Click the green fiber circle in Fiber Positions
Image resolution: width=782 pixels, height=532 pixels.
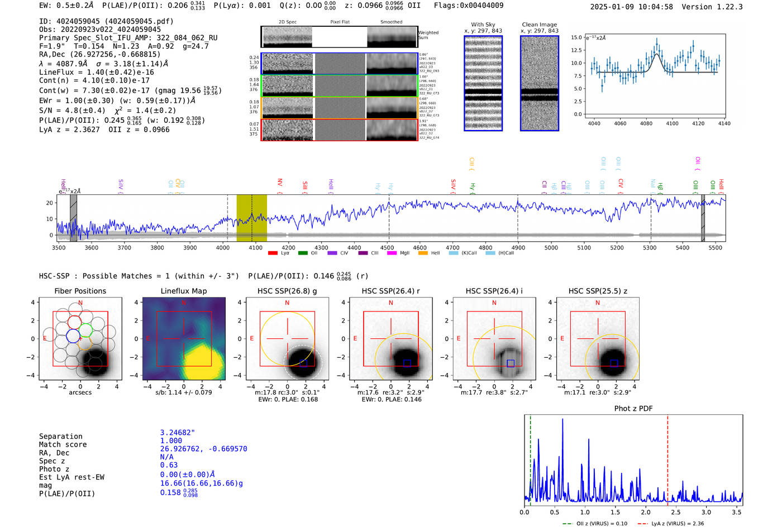[85, 329]
